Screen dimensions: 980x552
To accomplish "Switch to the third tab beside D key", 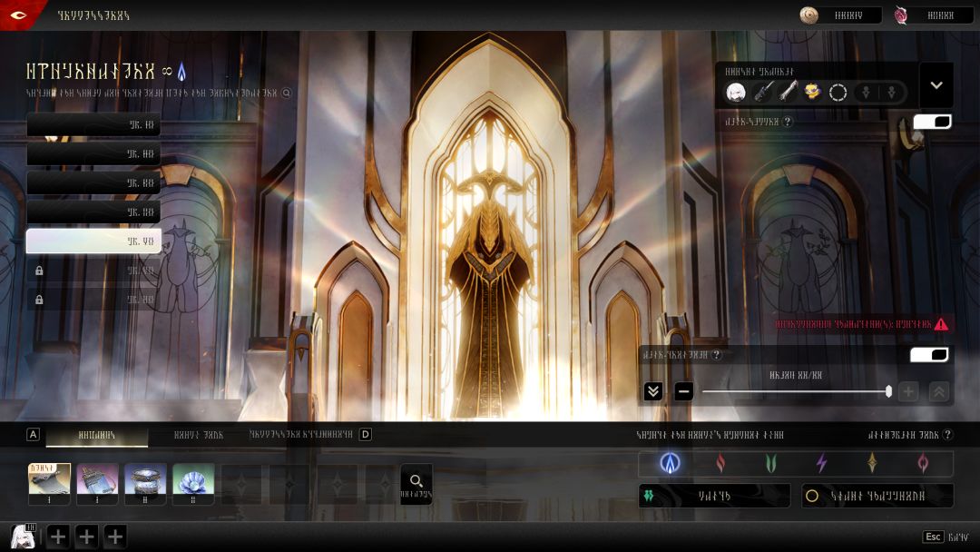I will point(301,435).
